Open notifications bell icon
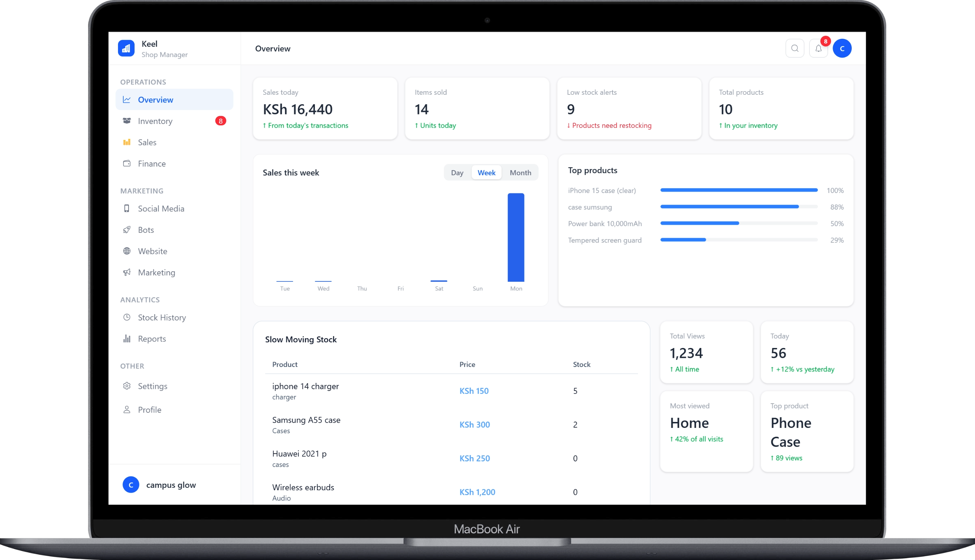The height and width of the screenshot is (560, 975). (x=819, y=49)
